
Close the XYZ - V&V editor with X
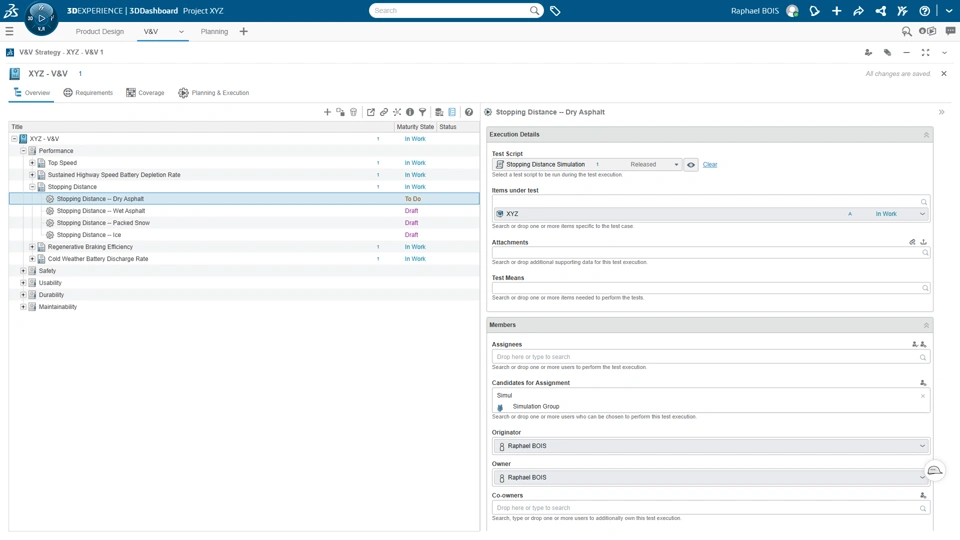[x=943, y=73]
